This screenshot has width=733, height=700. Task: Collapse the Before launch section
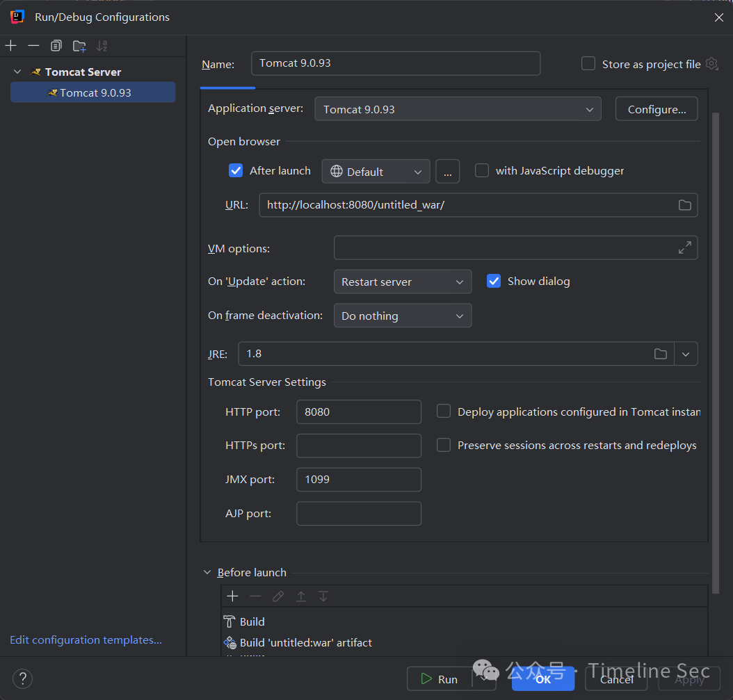coord(207,572)
